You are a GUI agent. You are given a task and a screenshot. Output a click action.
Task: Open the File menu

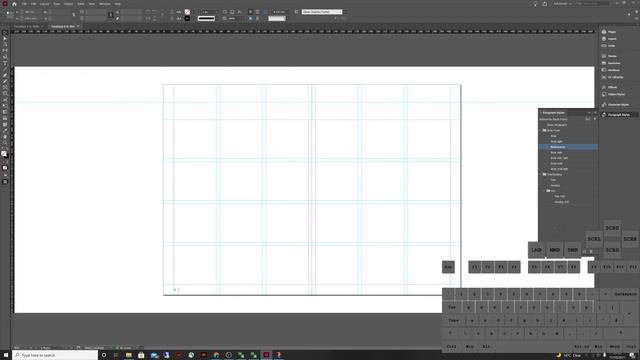pyautogui.click(x=24, y=4)
